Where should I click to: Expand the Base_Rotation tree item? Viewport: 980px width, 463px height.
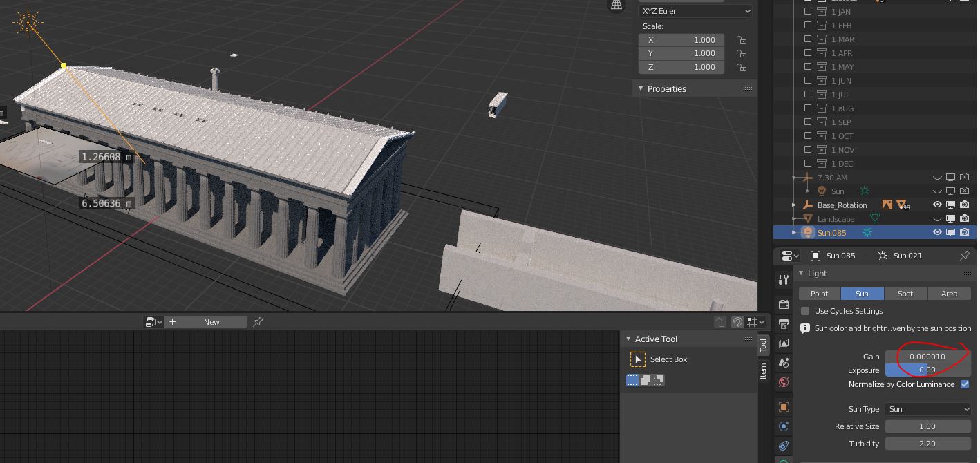[x=794, y=205]
